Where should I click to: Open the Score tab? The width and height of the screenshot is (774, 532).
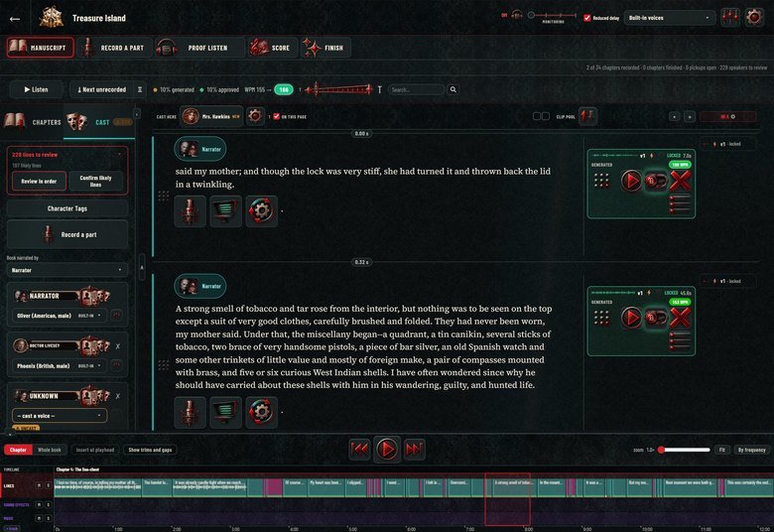[x=273, y=48]
